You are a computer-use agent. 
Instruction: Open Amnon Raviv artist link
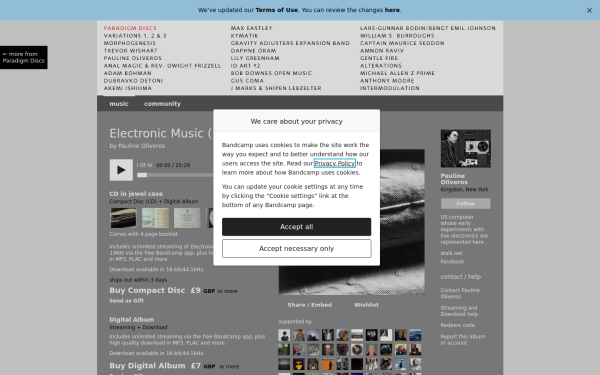click(382, 51)
